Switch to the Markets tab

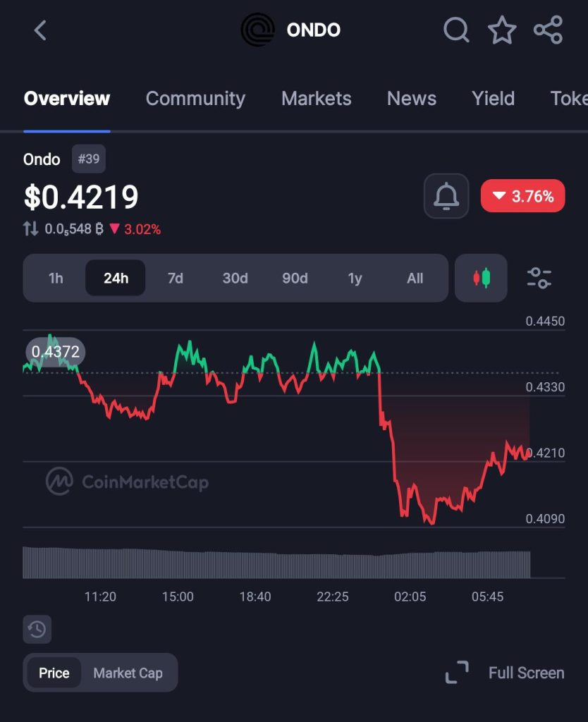point(317,99)
